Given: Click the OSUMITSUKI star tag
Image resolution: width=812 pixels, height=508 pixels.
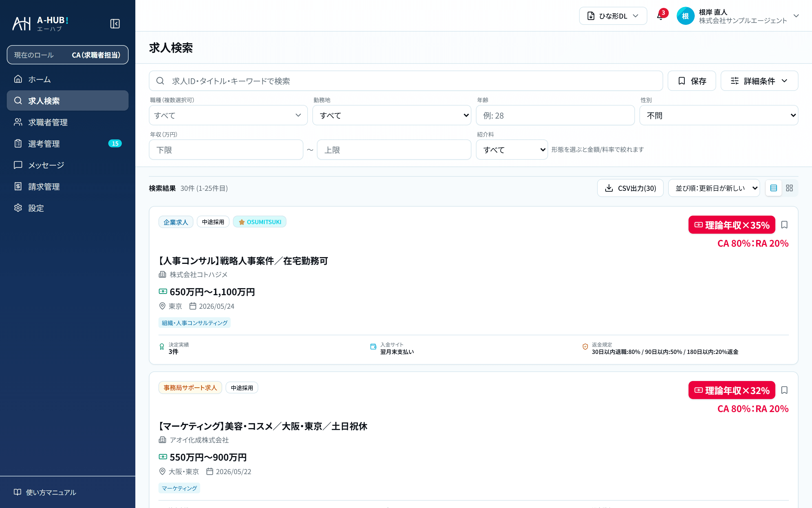Looking at the screenshot, I should pyautogui.click(x=260, y=222).
